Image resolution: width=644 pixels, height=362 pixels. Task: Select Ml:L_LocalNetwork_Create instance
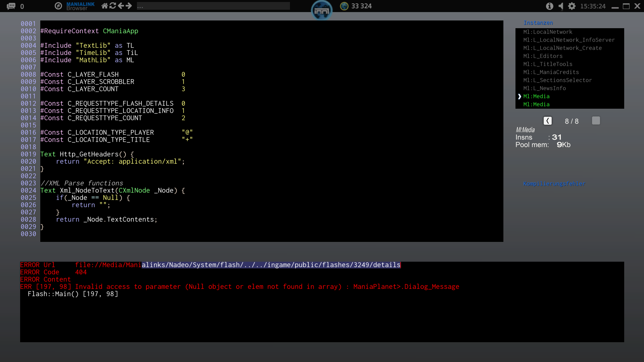pyautogui.click(x=562, y=48)
